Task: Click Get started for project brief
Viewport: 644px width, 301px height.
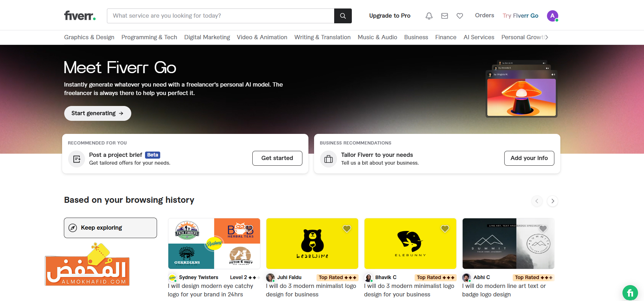Action: pos(277,158)
